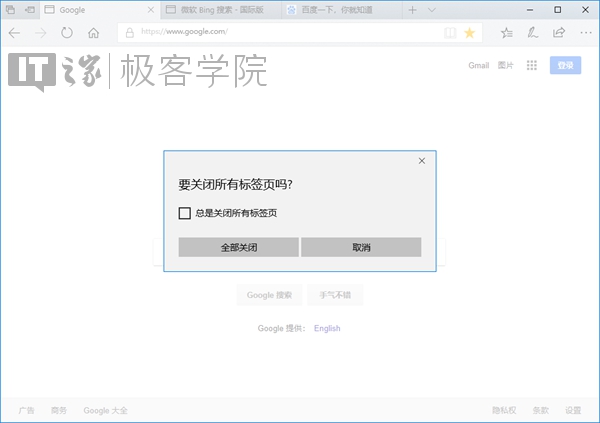Click the share icon
The width and height of the screenshot is (600, 423).
pos(559,33)
